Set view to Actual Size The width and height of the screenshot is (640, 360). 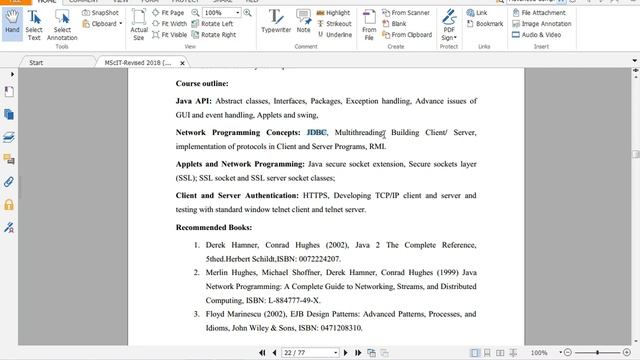click(139, 25)
